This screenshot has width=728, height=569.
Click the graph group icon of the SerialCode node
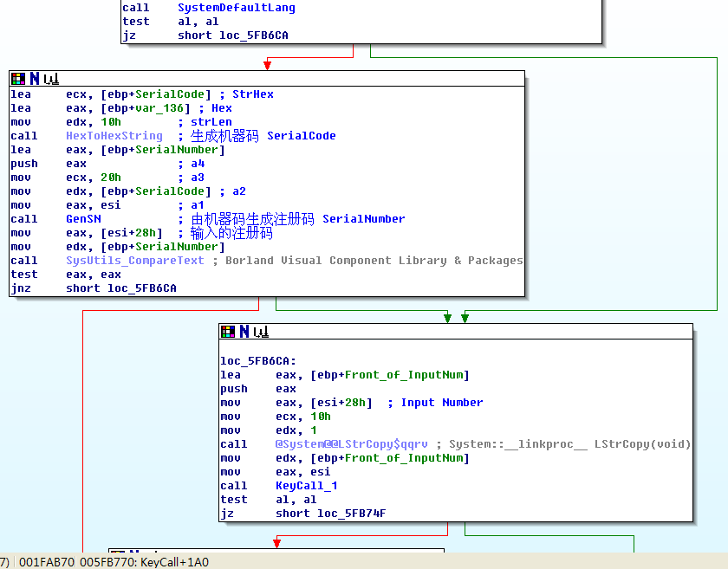51,79
